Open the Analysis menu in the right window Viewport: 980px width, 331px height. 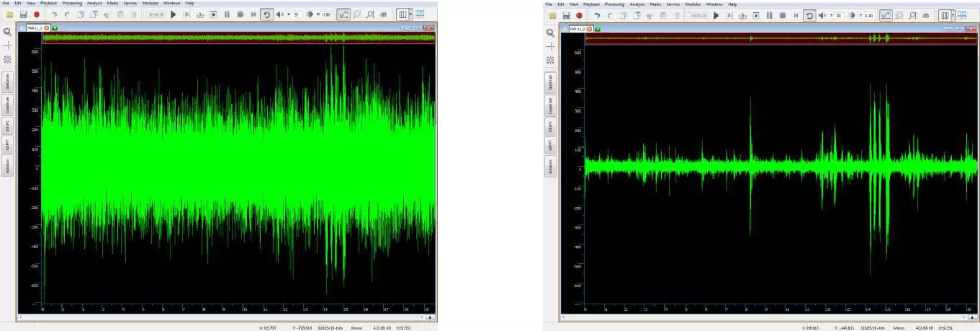[x=637, y=4]
